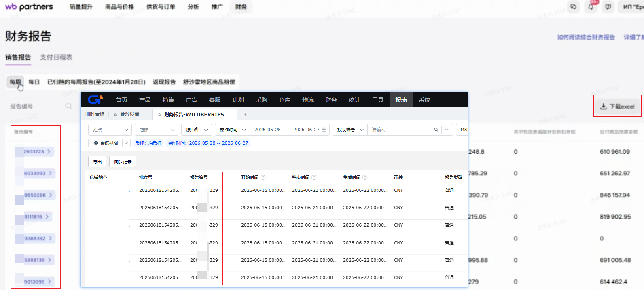Select the 返现报告 tab
The height and width of the screenshot is (290, 644).
pos(164,82)
